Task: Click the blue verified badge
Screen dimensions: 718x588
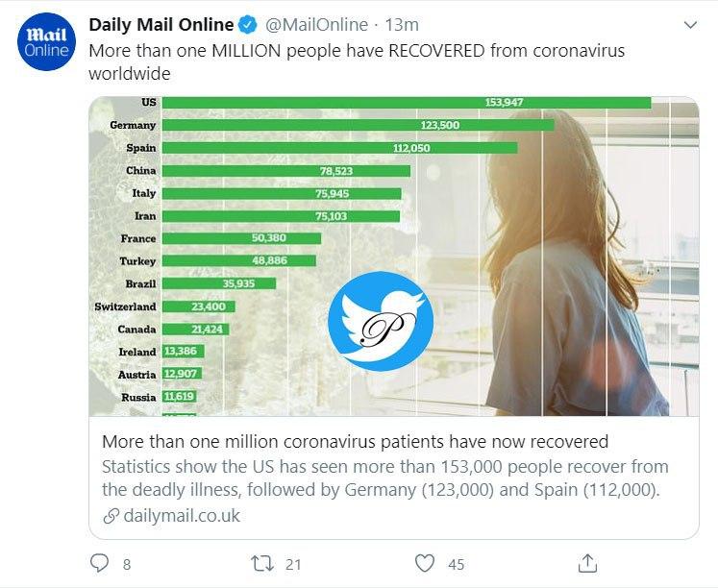Action: [x=247, y=24]
